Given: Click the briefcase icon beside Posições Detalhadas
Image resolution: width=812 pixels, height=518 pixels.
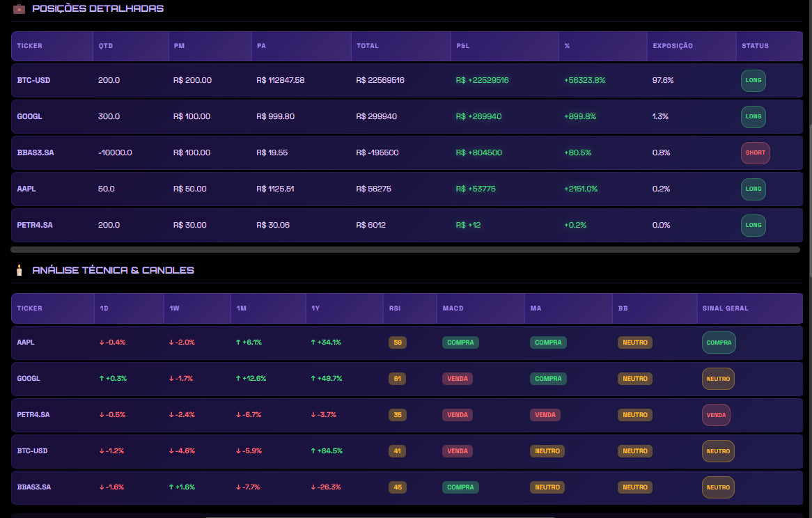Looking at the screenshot, I should [19, 9].
